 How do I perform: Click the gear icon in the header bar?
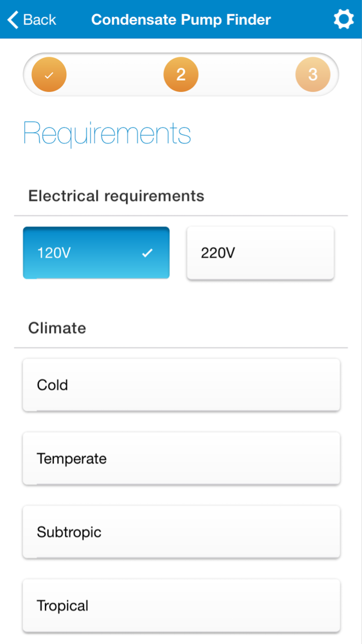[x=343, y=19]
